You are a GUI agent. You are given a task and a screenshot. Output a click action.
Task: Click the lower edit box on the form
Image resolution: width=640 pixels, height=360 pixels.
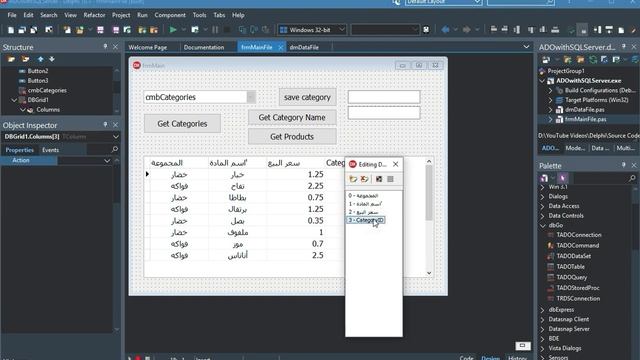click(x=384, y=113)
